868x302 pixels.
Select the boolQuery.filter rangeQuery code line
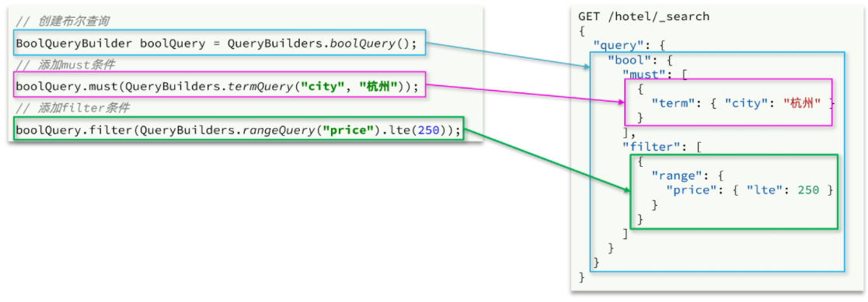[x=238, y=130]
